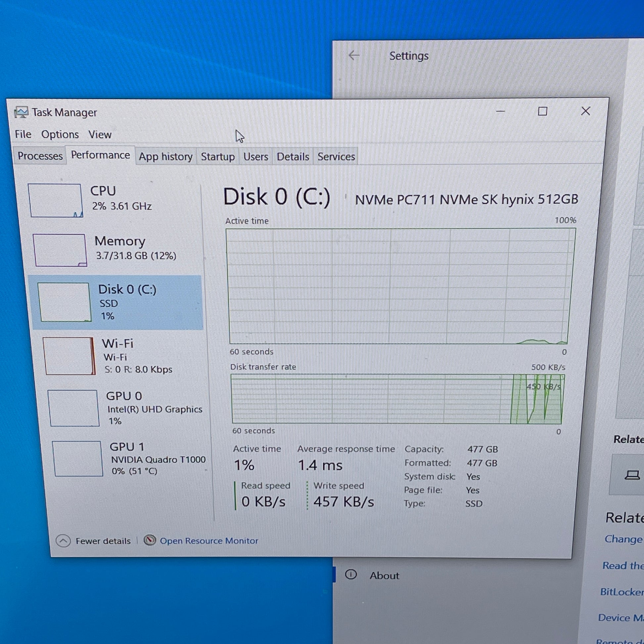The image size is (644, 644).
Task: Select the Wi-Fi performance graph thumbnail
Action: point(69,356)
